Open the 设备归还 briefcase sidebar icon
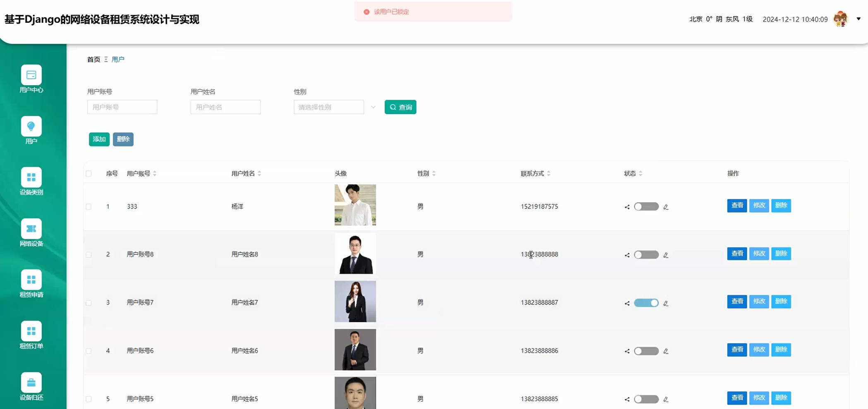 point(31,383)
